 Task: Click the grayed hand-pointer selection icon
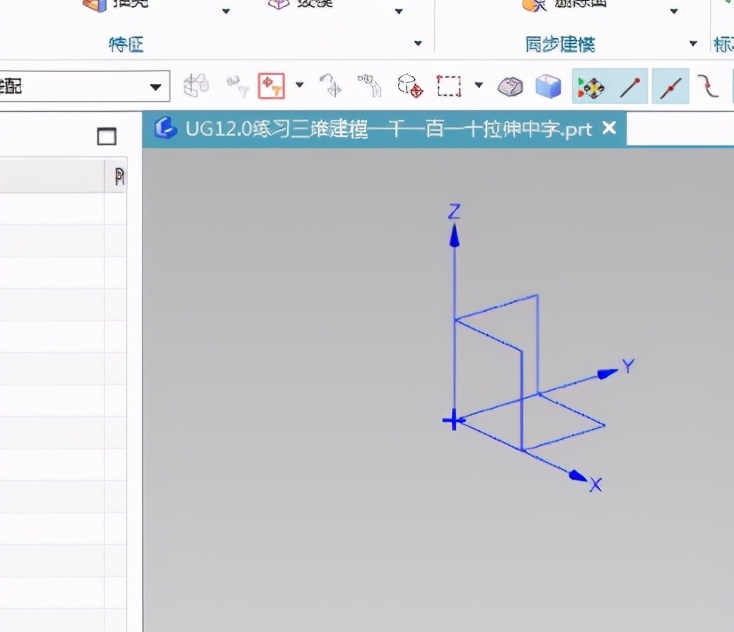370,86
